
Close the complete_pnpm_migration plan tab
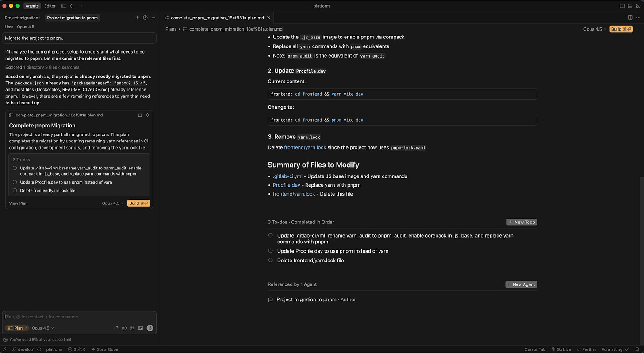[x=269, y=18]
